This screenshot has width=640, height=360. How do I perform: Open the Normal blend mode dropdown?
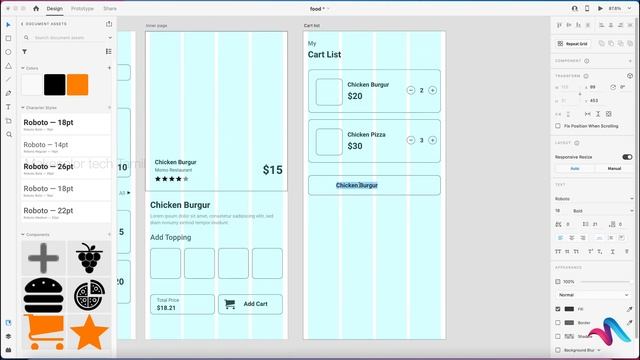[594, 295]
